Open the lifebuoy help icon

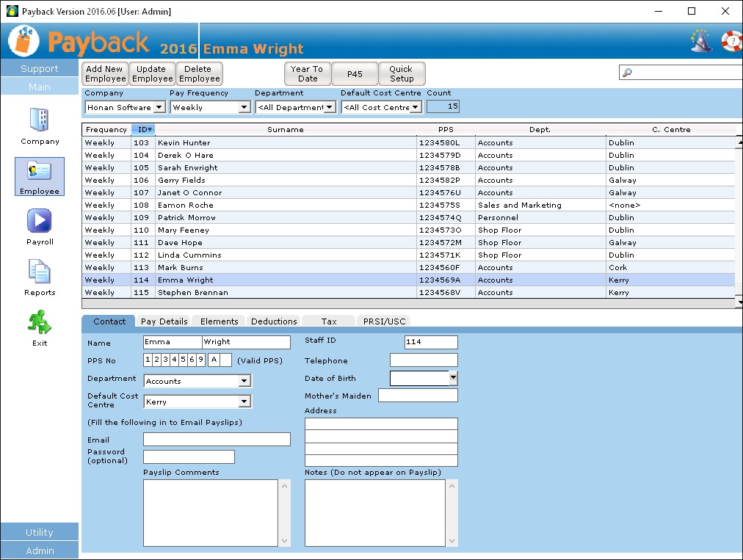click(731, 41)
